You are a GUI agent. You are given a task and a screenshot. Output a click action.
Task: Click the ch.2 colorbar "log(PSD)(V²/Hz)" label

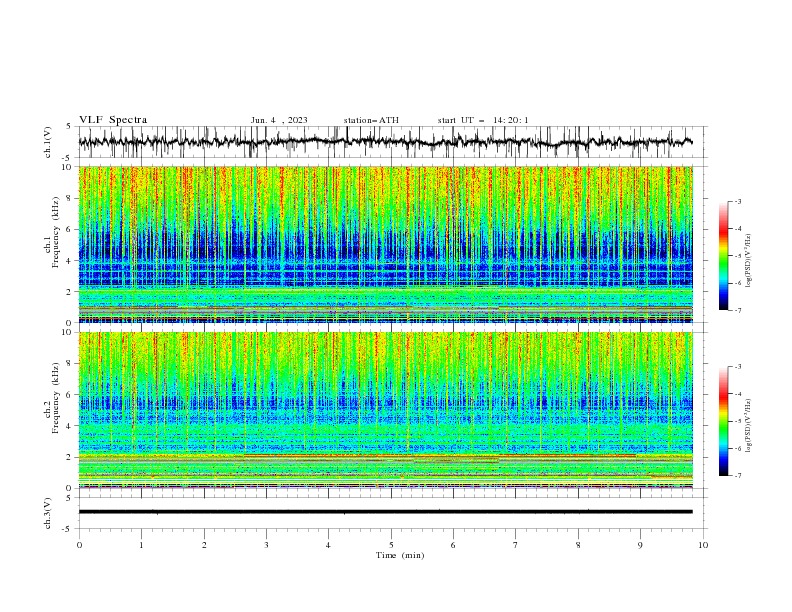click(x=748, y=426)
